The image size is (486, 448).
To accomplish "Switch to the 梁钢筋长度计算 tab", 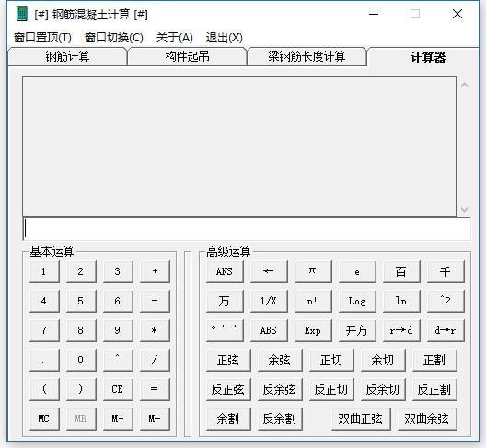I will [x=307, y=57].
